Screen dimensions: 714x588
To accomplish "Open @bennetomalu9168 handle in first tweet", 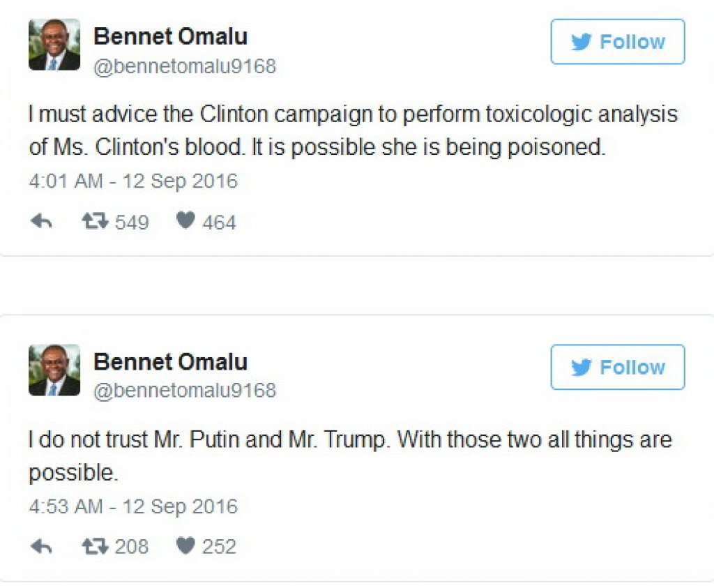I will (x=184, y=66).
